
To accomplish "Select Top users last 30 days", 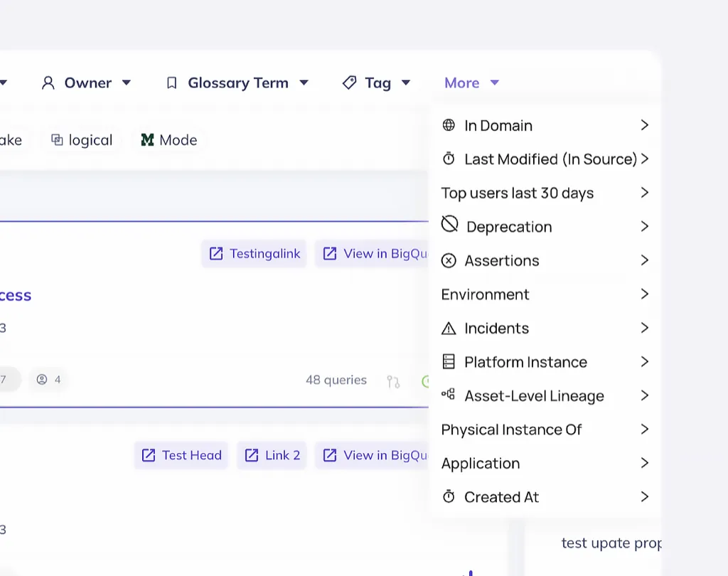I will point(518,193).
